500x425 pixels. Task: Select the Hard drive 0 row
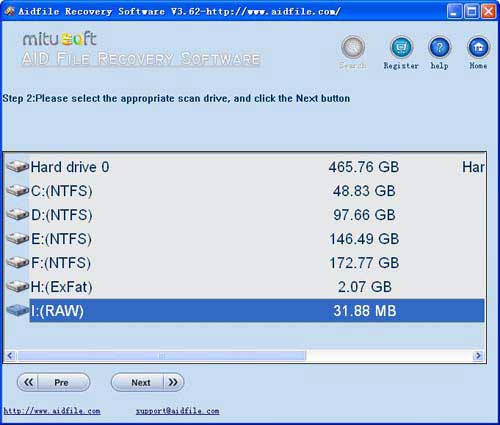coord(245,167)
